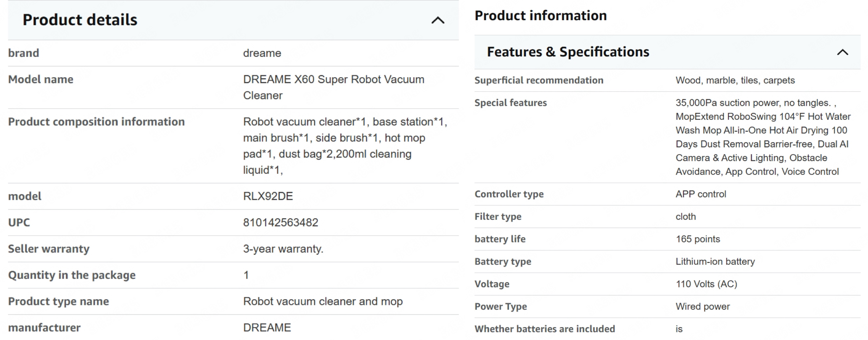Select the 'Wired power' value
Image resolution: width=868 pixels, height=340 pixels.
click(x=703, y=307)
